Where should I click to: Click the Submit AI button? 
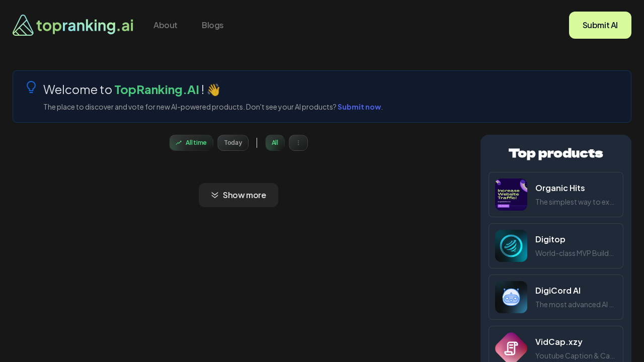[x=600, y=25]
